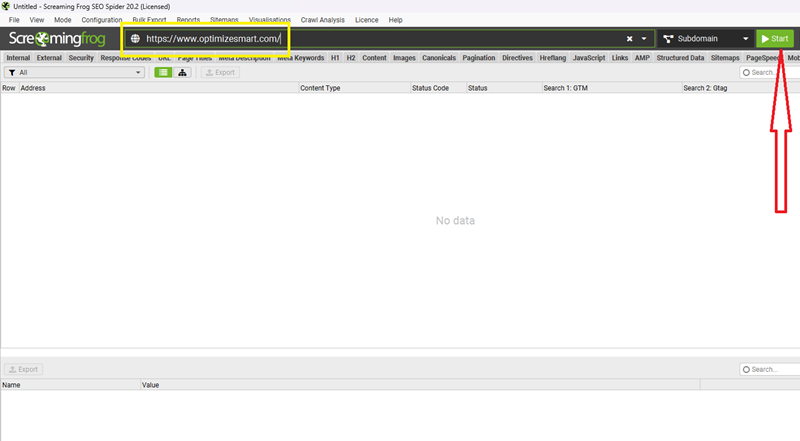This screenshot has height=441, width=800.
Task: Open the Reports menu
Action: click(188, 20)
